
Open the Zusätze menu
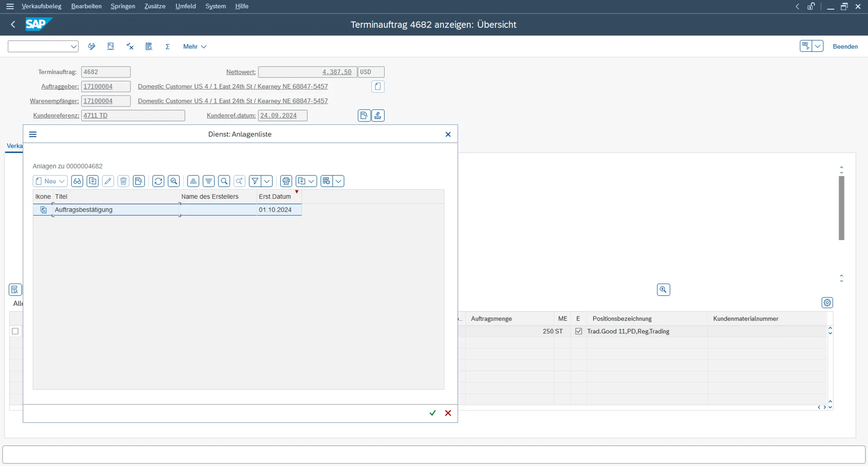pos(155,6)
